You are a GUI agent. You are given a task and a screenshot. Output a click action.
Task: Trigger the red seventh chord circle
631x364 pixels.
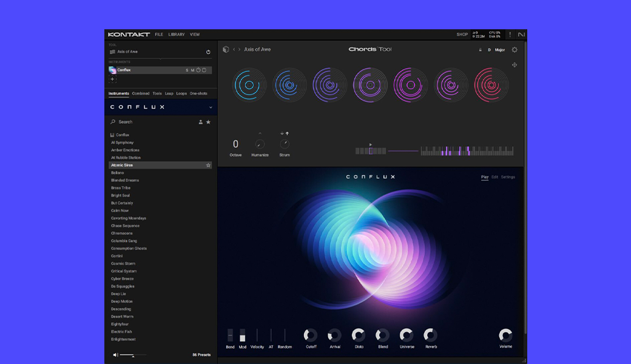point(491,85)
